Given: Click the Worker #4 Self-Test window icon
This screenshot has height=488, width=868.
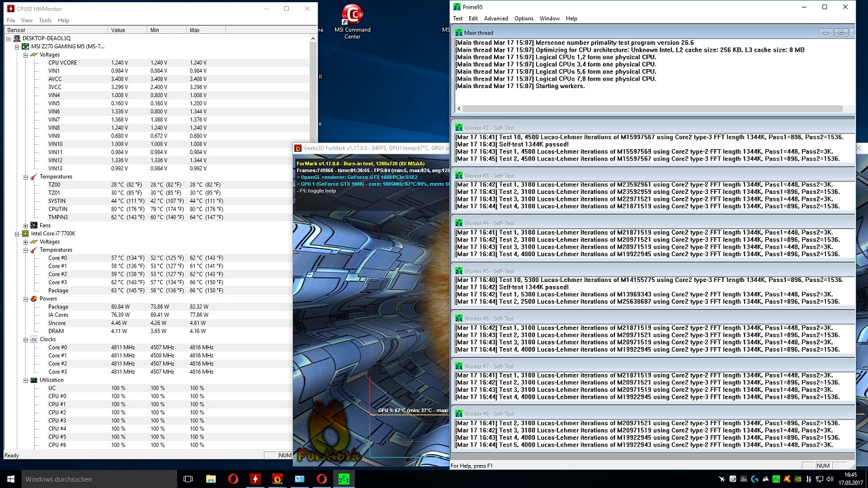Looking at the screenshot, I should [459, 223].
